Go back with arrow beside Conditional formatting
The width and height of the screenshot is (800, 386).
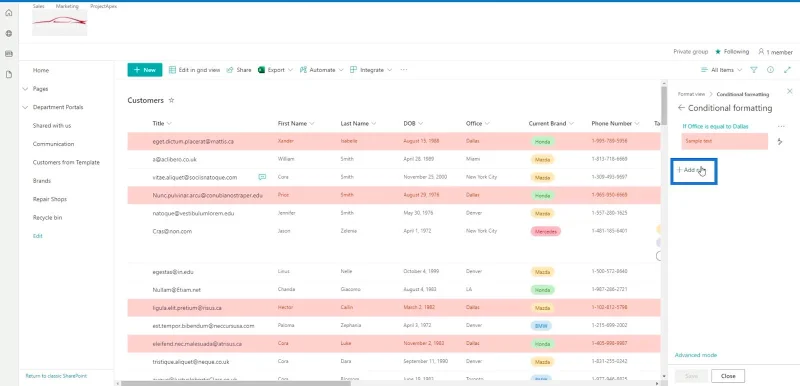pyautogui.click(x=681, y=108)
